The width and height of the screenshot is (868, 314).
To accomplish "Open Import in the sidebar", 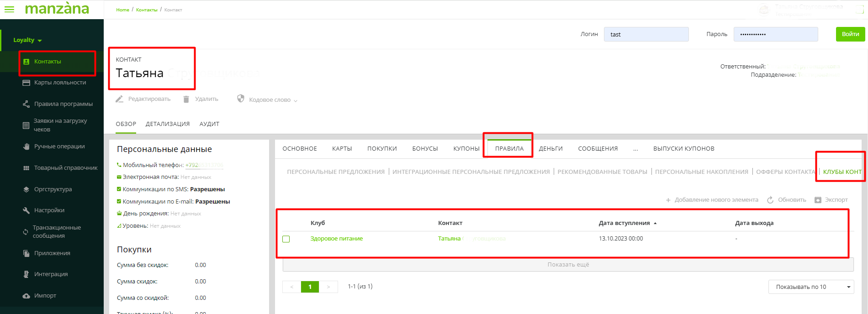I will [45, 296].
